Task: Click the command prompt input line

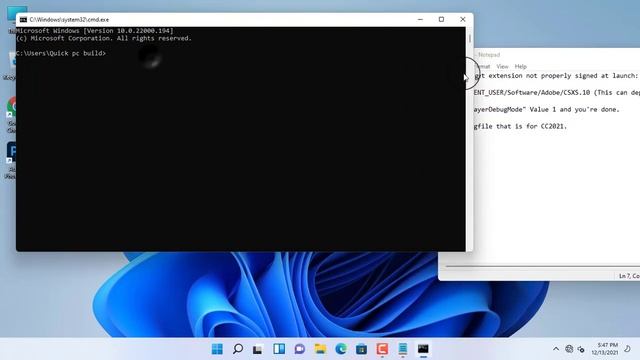Action: click(x=61, y=53)
